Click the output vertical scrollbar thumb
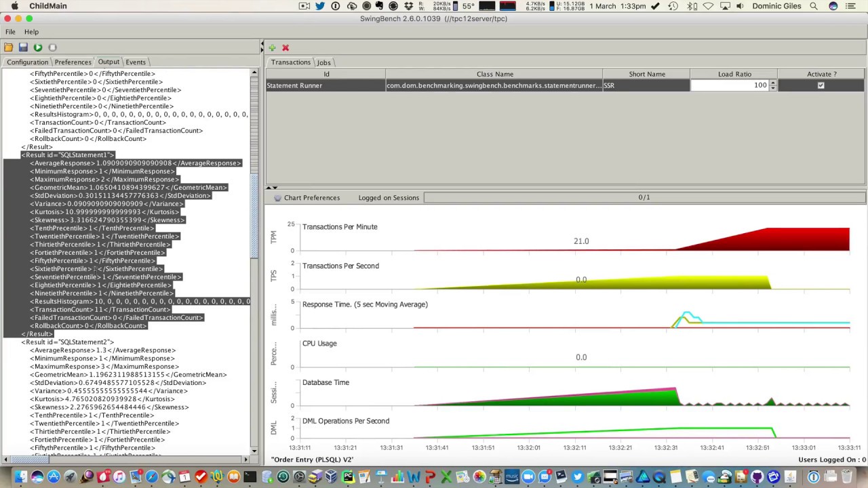The image size is (868, 488). pyautogui.click(x=255, y=216)
